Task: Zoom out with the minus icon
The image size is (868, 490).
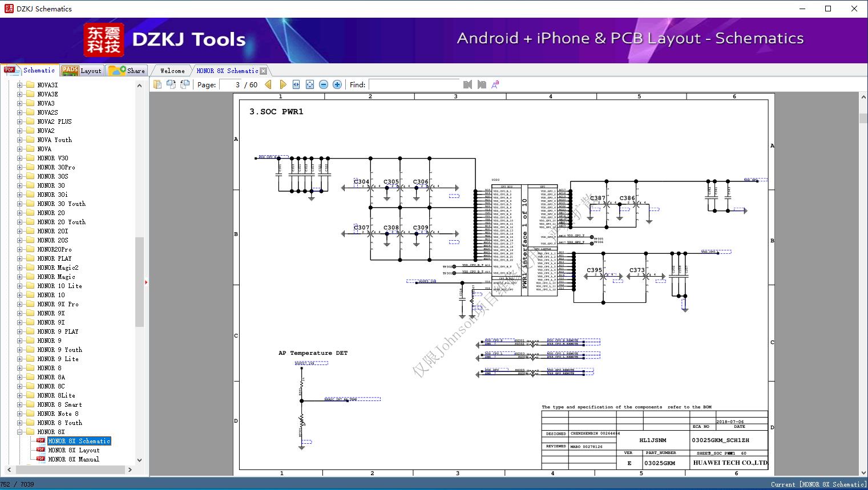Action: pyautogui.click(x=324, y=84)
